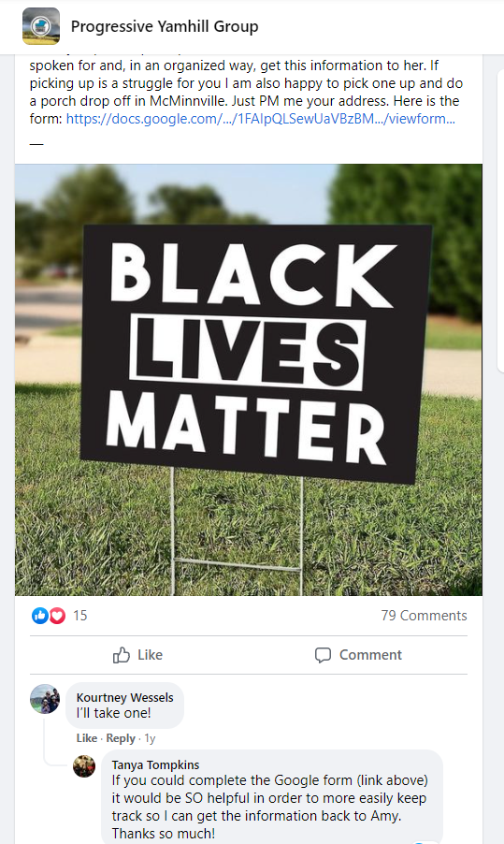Select Tanya Tompkins' Google form reply text
The height and width of the screenshot is (844, 504).
[269, 807]
